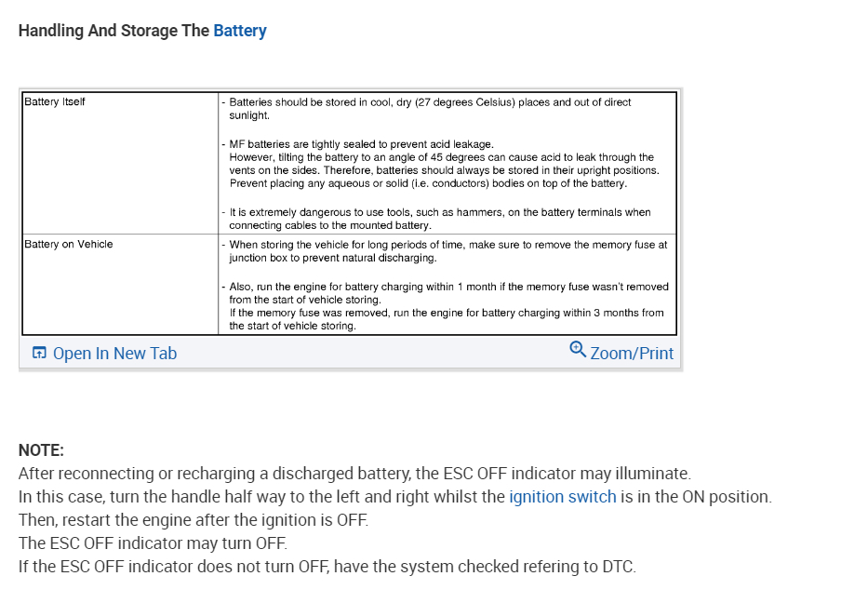Click the Zoom/Print text link

point(632,354)
